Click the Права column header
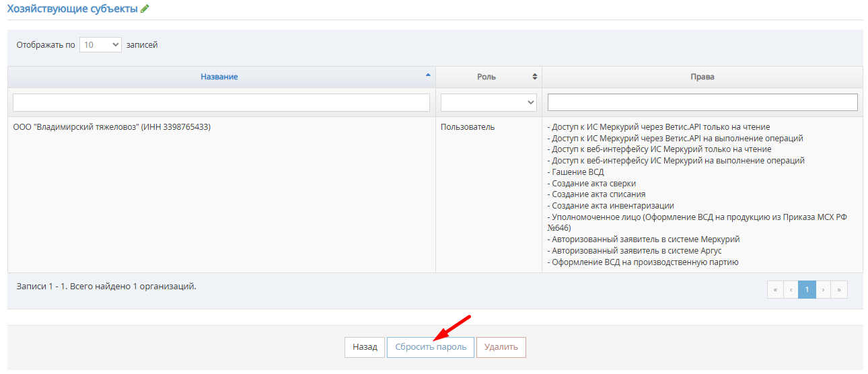This screenshot has width=868, height=374. (x=702, y=77)
